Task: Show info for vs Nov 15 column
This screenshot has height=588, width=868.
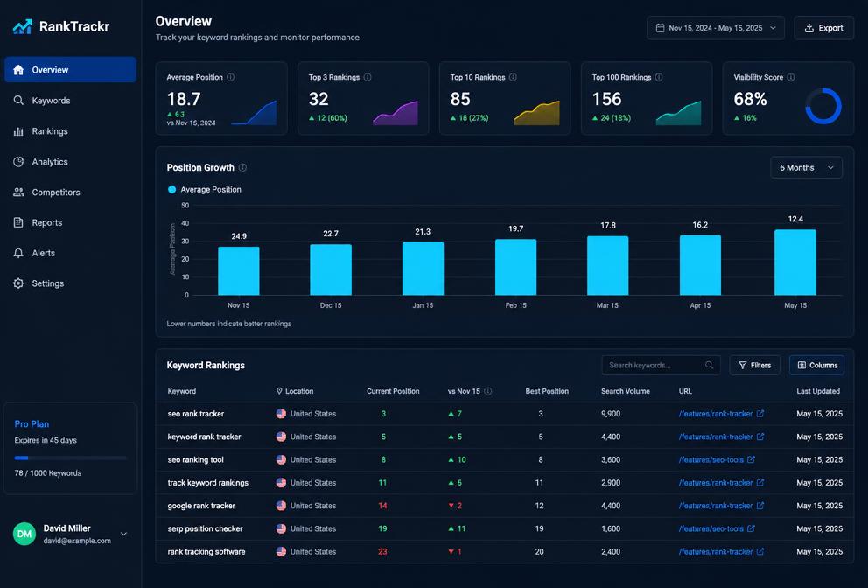Action: 487,391
